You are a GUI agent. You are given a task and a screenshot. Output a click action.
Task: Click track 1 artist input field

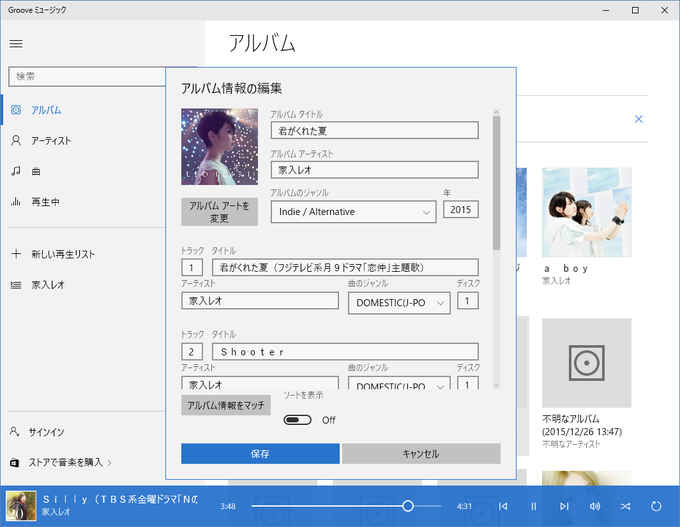(260, 301)
